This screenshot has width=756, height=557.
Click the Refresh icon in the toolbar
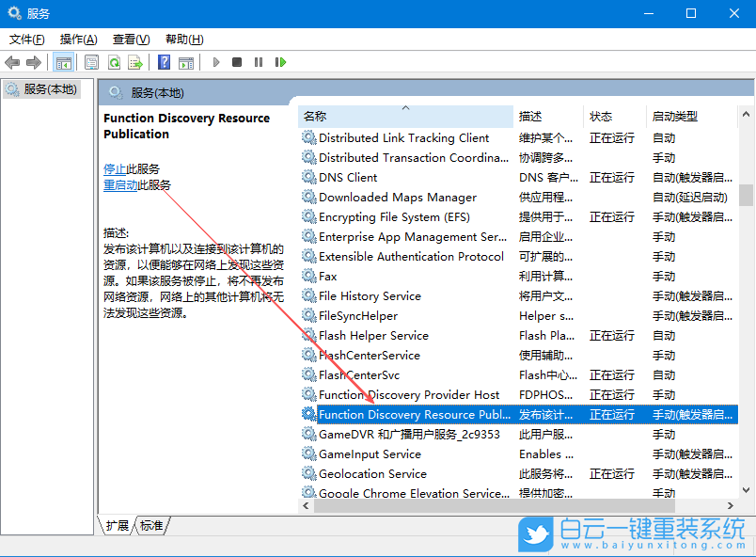click(113, 62)
